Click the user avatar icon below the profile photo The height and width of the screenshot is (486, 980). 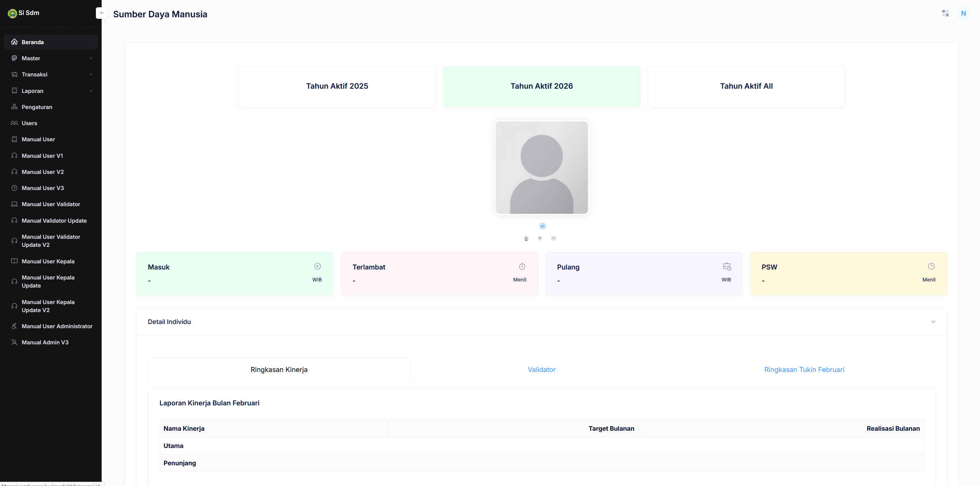point(525,238)
